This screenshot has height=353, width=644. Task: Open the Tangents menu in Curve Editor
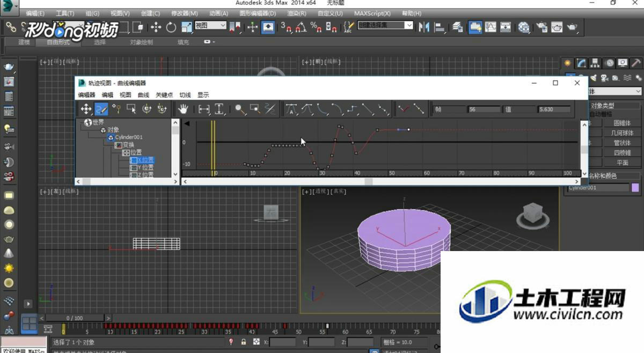point(185,95)
